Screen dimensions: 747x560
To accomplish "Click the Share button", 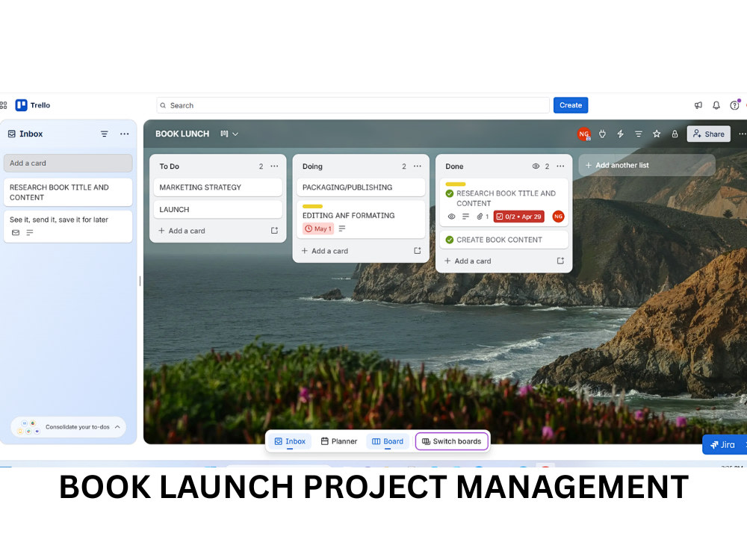I will [x=709, y=134].
